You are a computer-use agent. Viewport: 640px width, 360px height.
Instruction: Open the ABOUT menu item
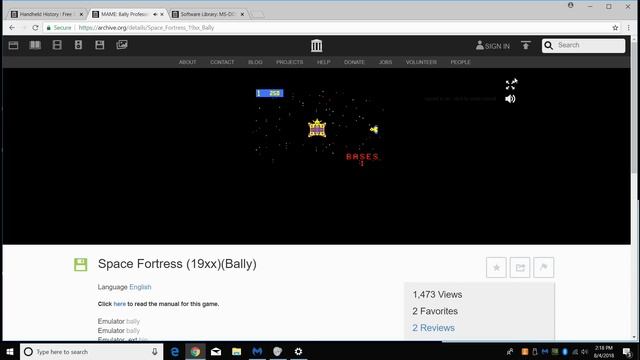coord(187,62)
